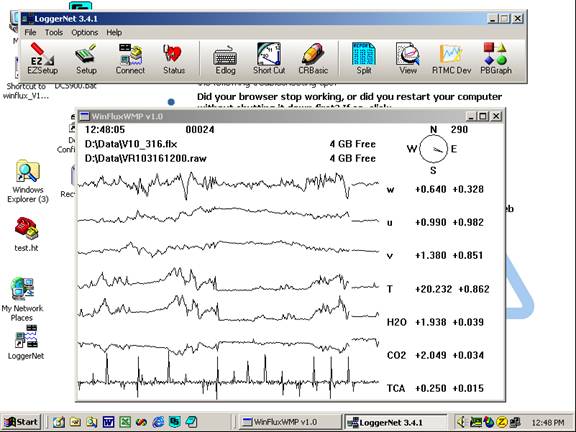
Task: Click the wind direction value 290
Action: point(459,130)
